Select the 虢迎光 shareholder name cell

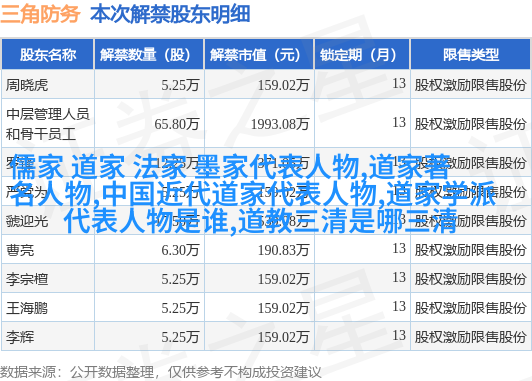27,222
